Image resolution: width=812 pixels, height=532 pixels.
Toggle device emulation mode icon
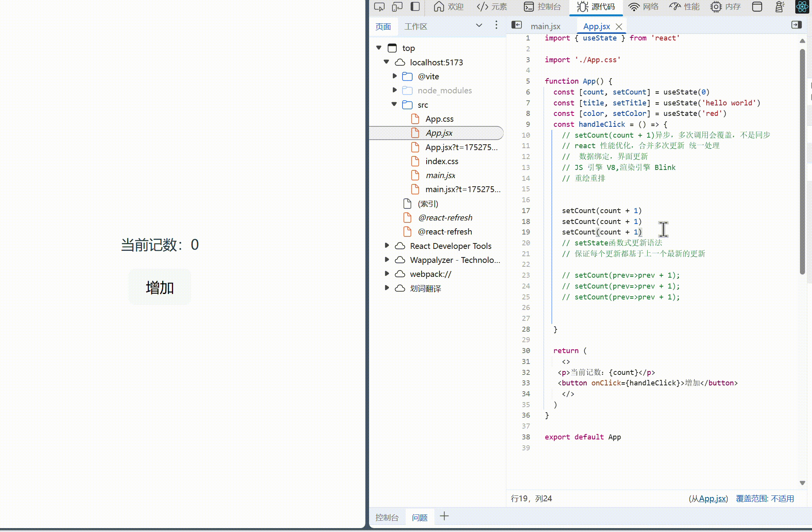coord(397,7)
